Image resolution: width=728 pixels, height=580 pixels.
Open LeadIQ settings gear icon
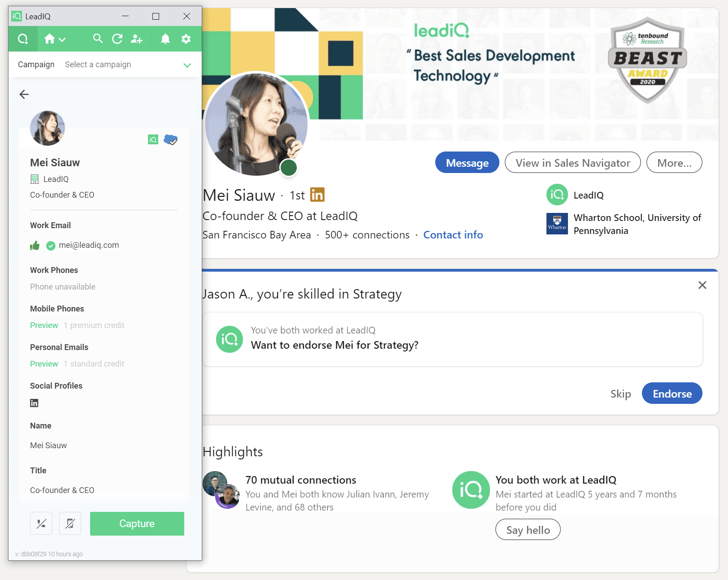coord(186,39)
